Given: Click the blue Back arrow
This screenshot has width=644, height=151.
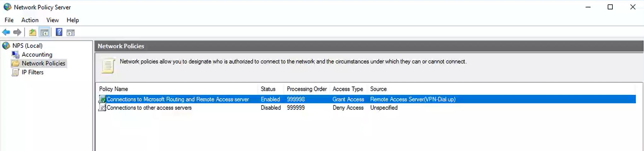Looking at the screenshot, I should tap(6, 32).
